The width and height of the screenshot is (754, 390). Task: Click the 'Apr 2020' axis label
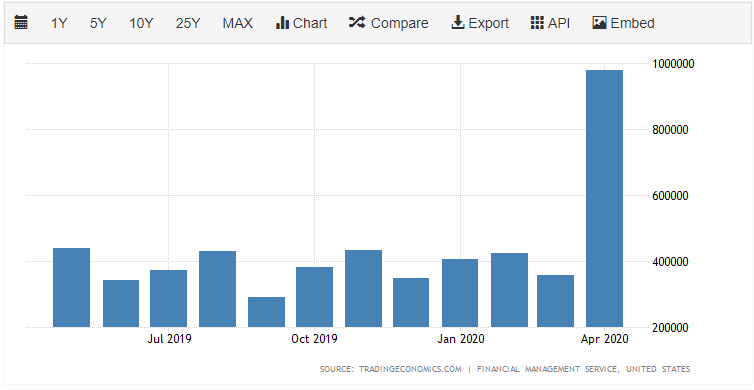(604, 339)
